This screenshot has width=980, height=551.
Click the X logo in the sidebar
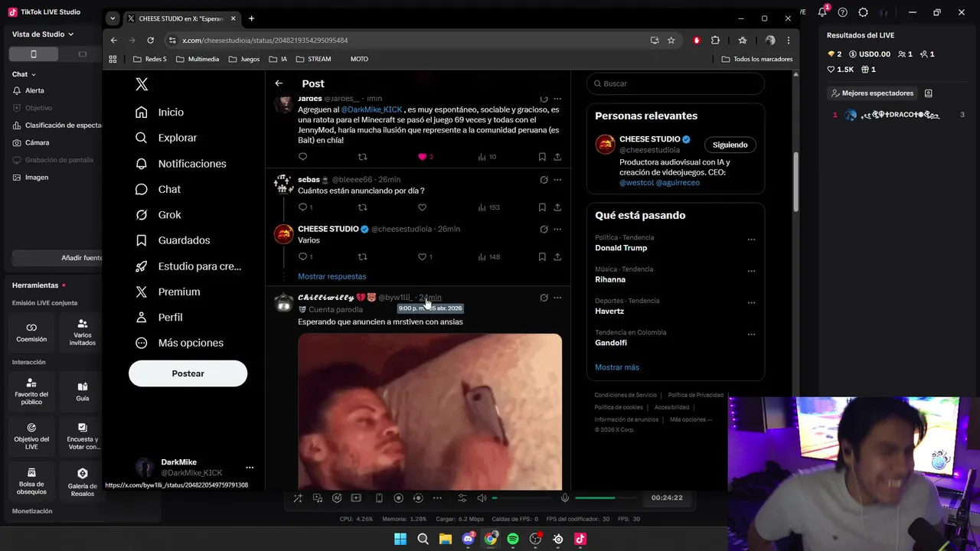[x=142, y=84]
